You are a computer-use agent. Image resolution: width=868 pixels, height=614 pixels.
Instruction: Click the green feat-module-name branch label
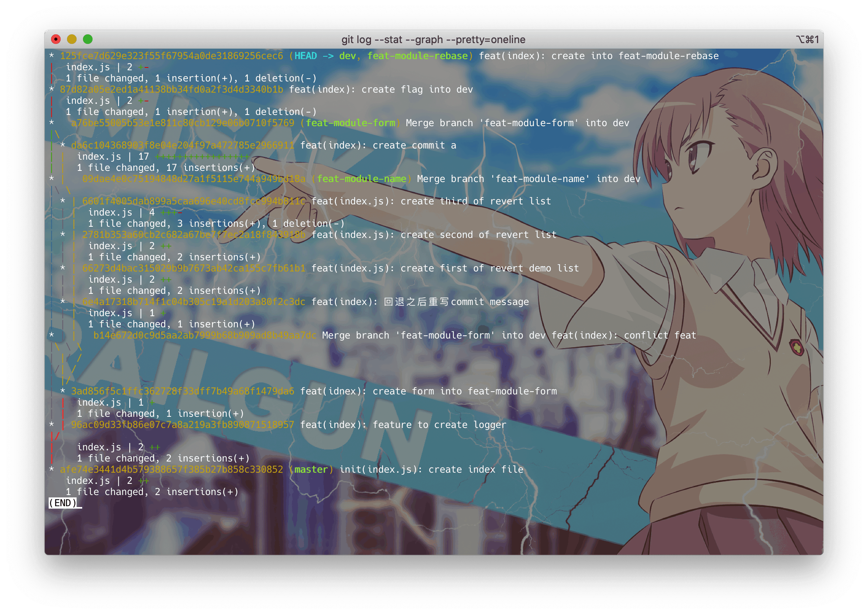361,179
